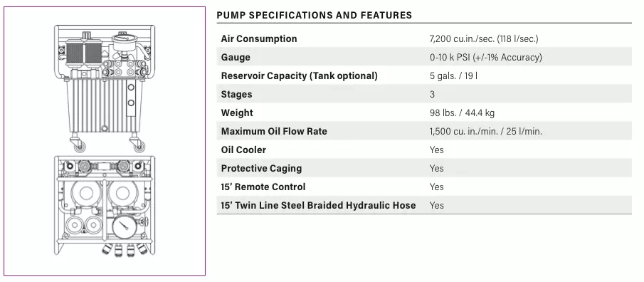This screenshot has width=644, height=282.
Task: Click the twin air filter on the upper drawing
Action: (x=84, y=53)
